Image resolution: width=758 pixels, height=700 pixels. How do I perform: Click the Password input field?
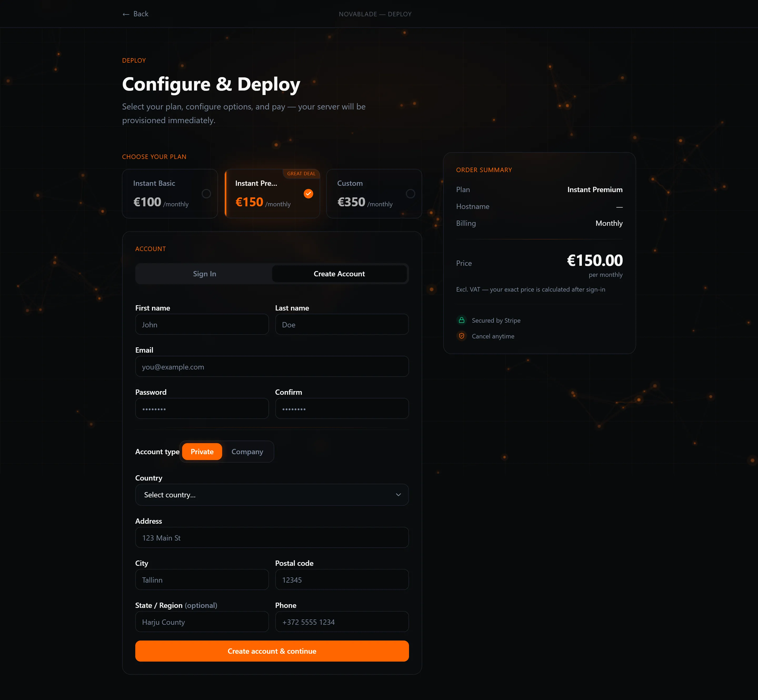click(x=202, y=408)
